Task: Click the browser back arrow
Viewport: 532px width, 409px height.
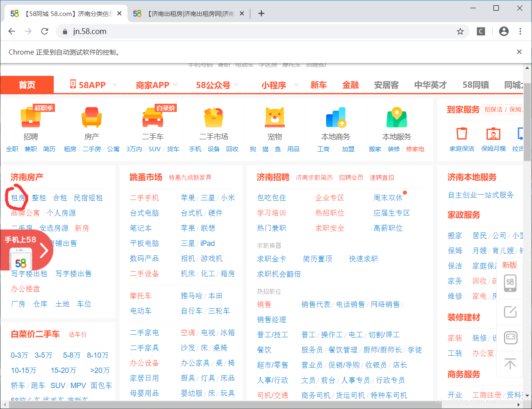Action: (x=11, y=31)
